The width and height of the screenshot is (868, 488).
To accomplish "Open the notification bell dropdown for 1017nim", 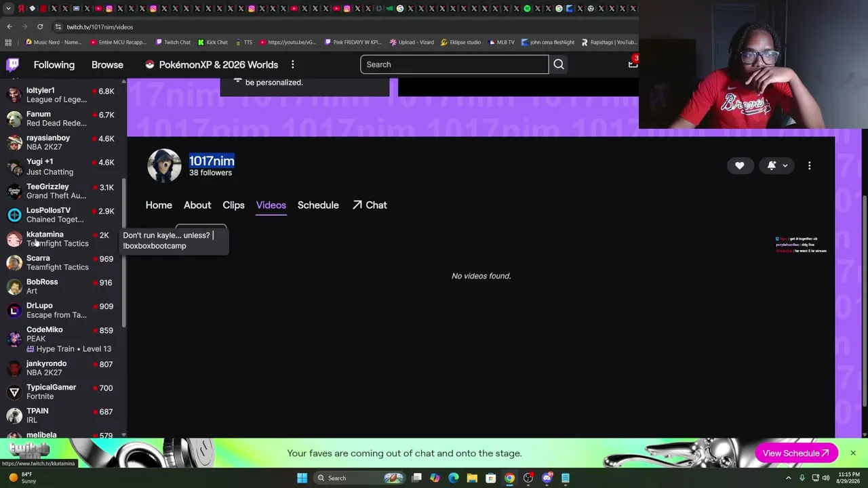I will (777, 165).
